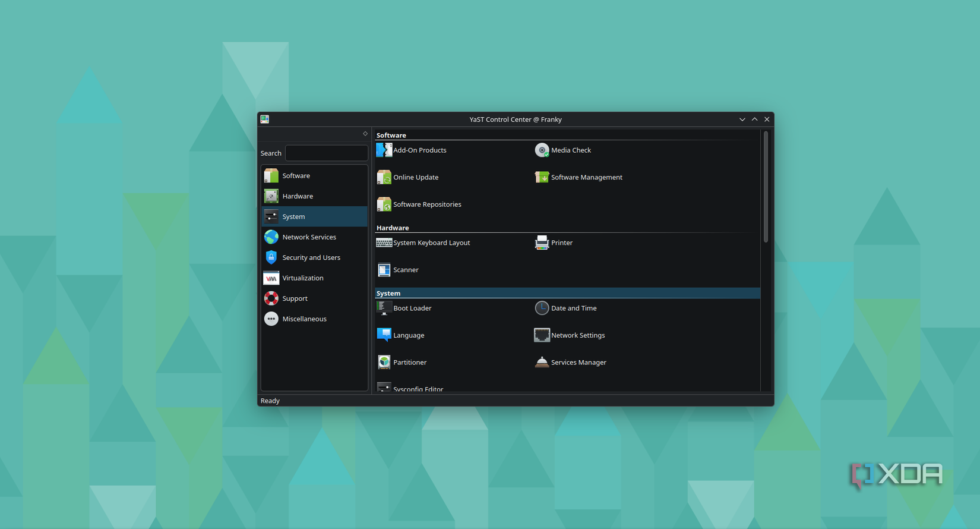Click the 'Scanner' label
The image size is (980, 529).
pyautogui.click(x=406, y=270)
